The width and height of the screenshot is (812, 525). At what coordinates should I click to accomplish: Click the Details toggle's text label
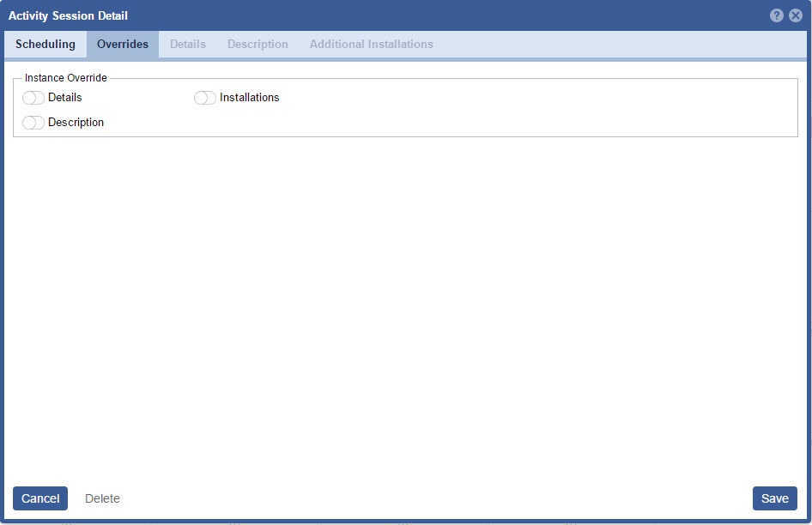[x=65, y=98]
